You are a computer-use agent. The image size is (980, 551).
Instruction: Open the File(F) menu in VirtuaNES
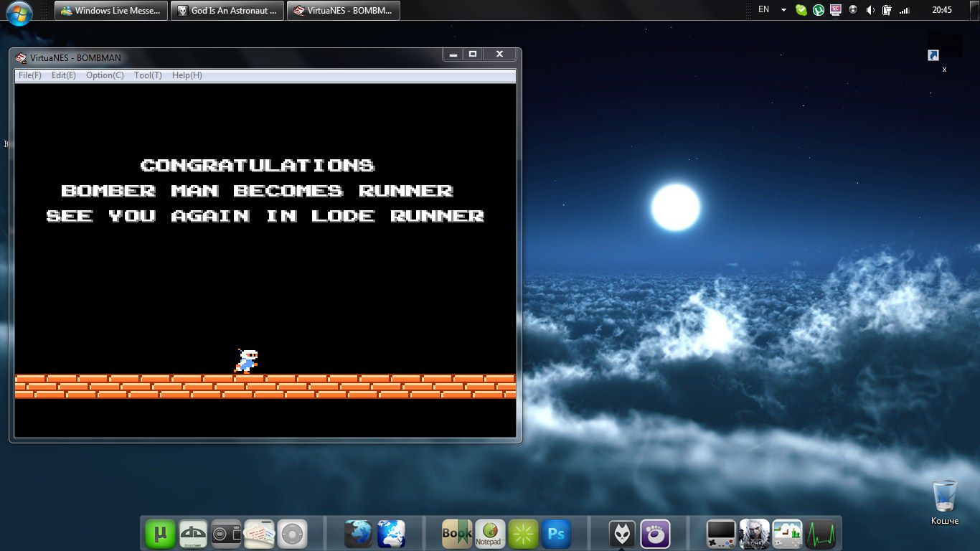[x=30, y=75]
